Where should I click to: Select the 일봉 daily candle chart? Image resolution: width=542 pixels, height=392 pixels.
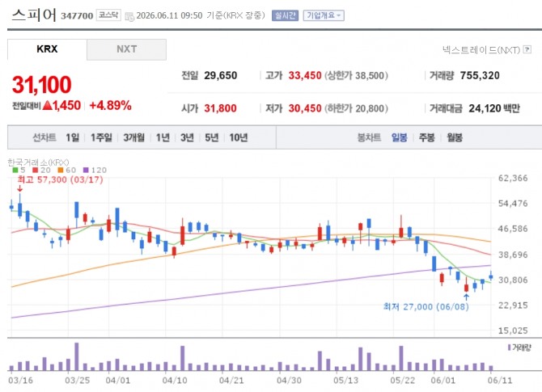(400, 137)
